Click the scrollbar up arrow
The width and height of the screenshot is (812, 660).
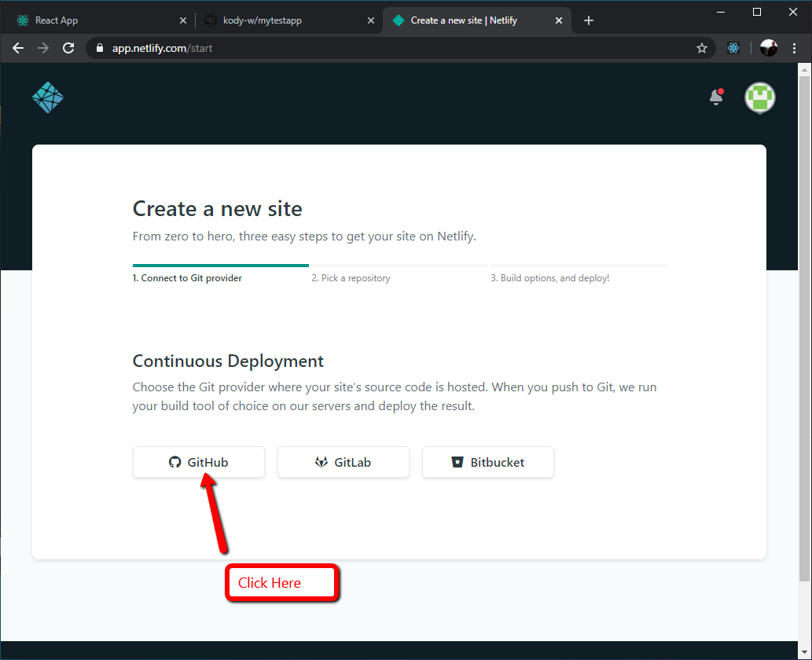point(804,68)
